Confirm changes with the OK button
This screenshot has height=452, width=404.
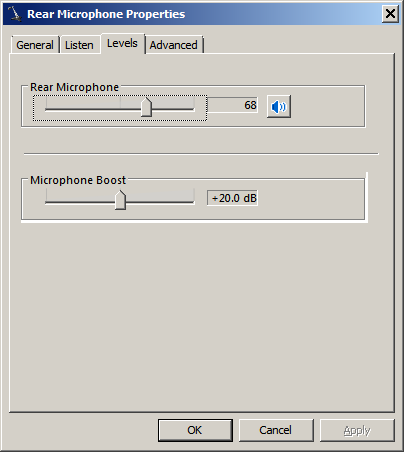(x=195, y=430)
